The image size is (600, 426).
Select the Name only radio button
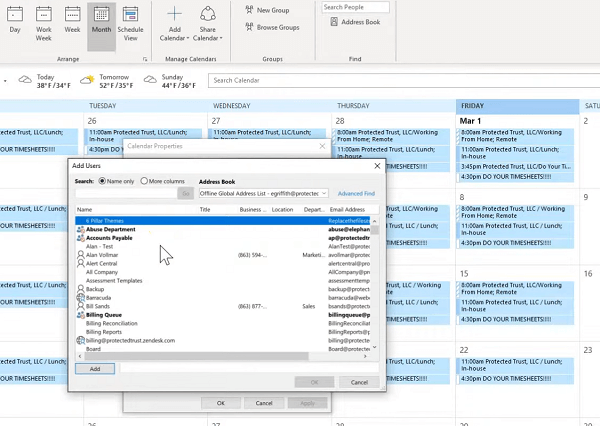pyautogui.click(x=102, y=181)
